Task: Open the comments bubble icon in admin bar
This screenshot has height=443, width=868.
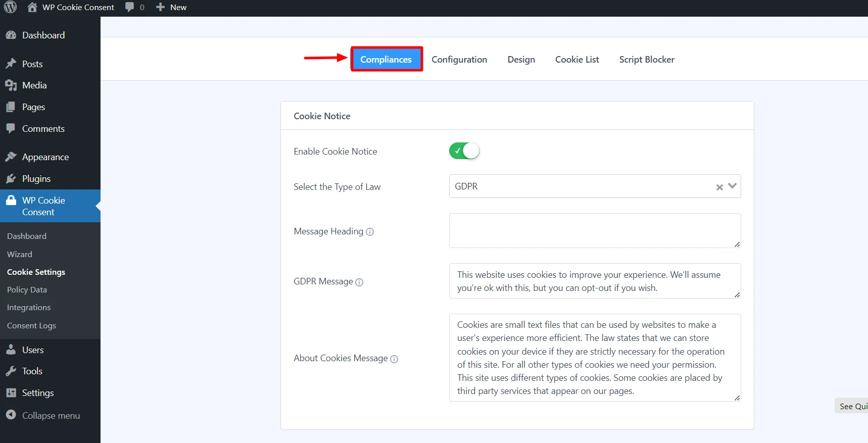Action: [x=130, y=7]
